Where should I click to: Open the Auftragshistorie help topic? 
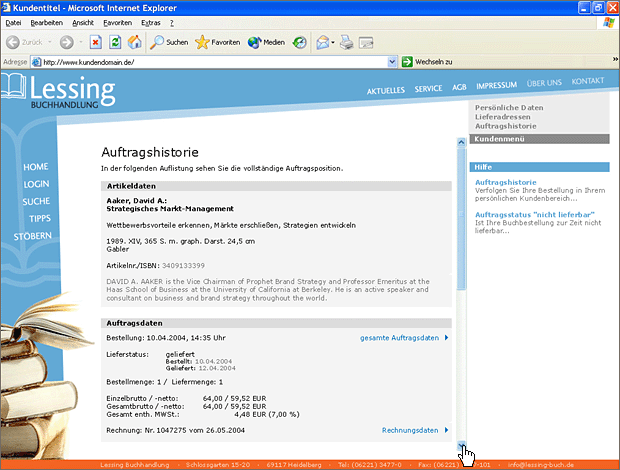pos(505,182)
